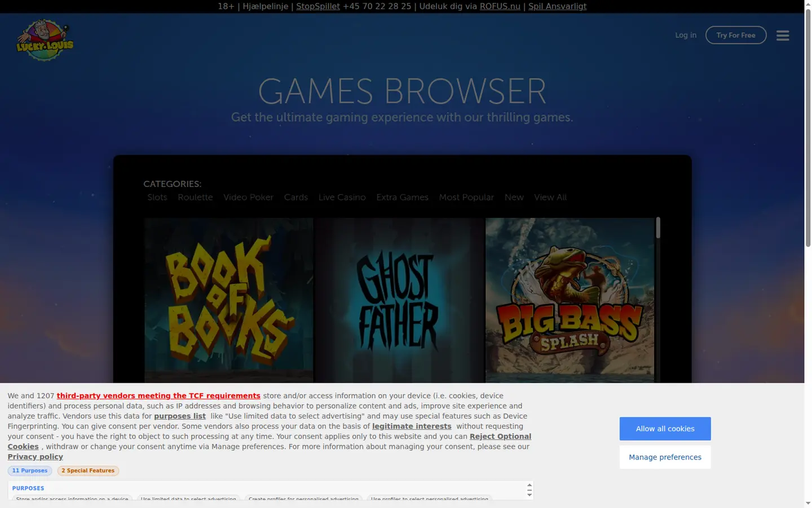Switch to the Video Poker category
This screenshot has height=508, width=812.
248,198
